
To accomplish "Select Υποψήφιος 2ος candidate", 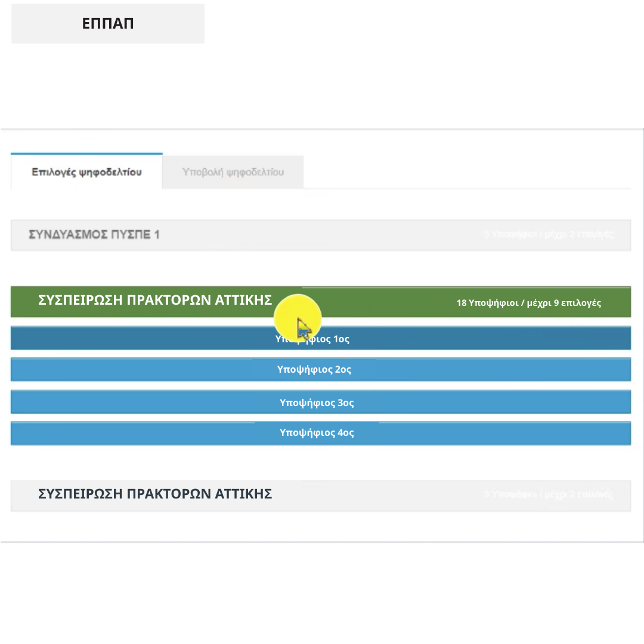I will pyautogui.click(x=314, y=370).
